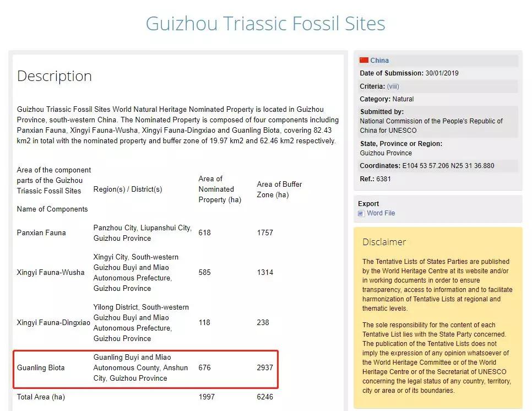Click Guanling Biota buffer zone value 2937
The height and width of the screenshot is (411, 532).
point(265,368)
